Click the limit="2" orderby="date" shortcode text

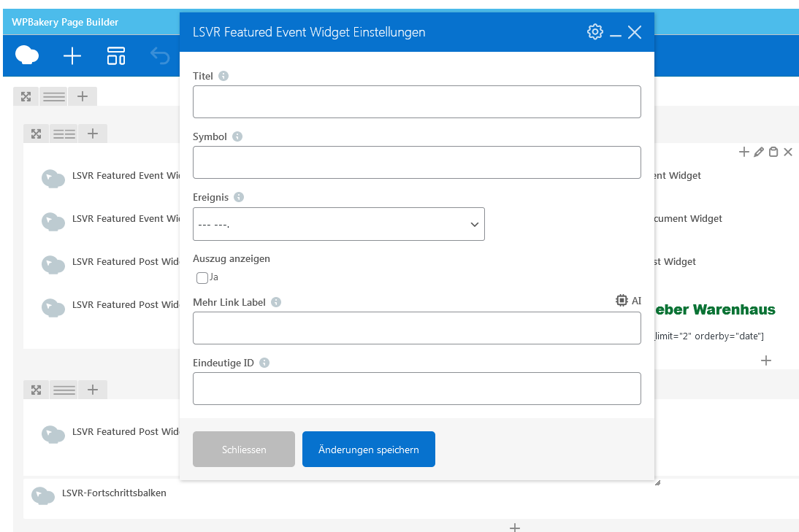[709, 336]
